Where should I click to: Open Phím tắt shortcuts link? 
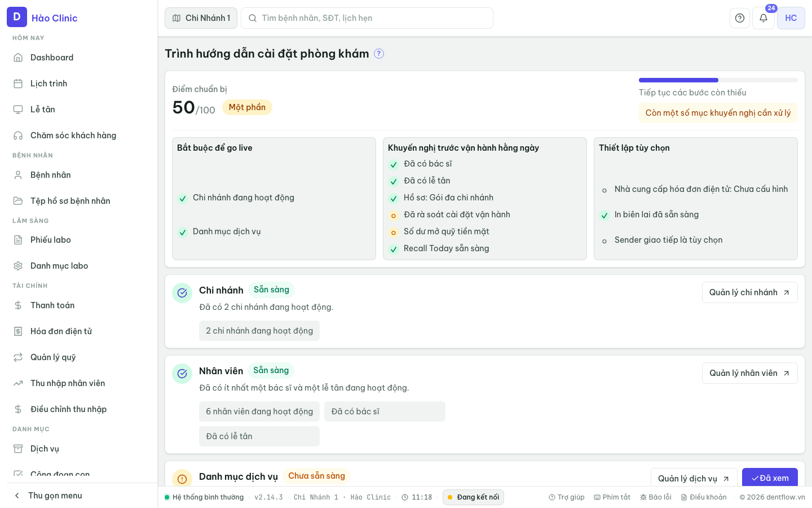612,497
